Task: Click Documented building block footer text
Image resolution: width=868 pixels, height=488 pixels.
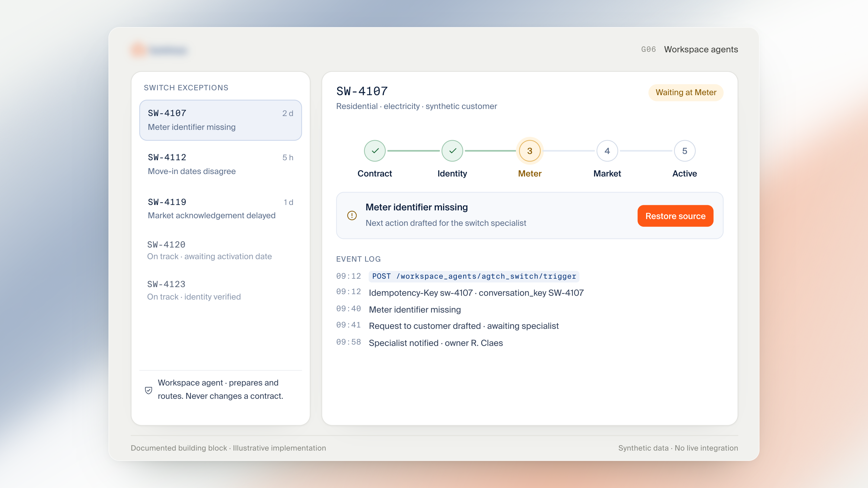Action: tap(228, 448)
